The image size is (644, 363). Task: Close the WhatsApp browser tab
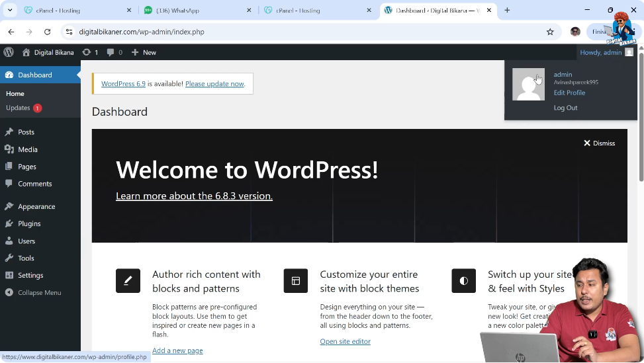249,11
